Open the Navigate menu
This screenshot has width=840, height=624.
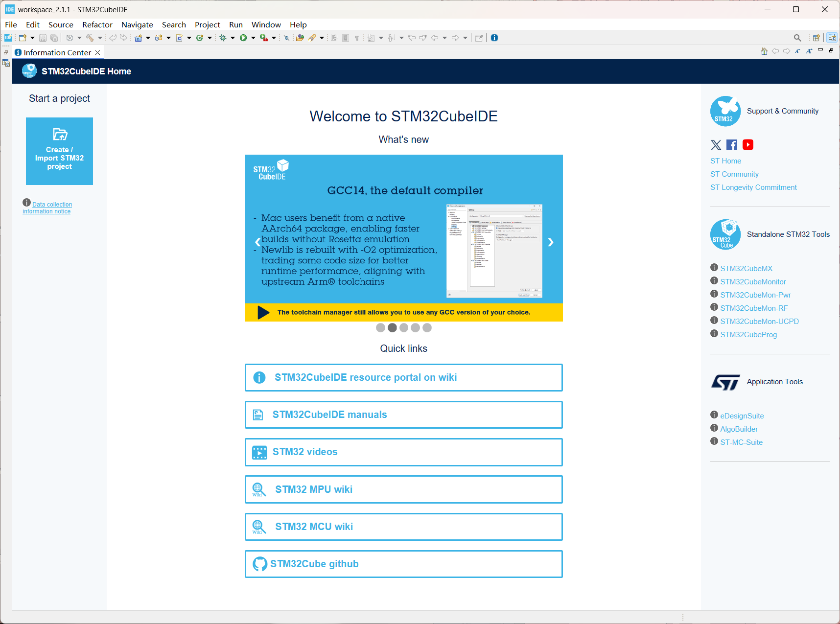(x=137, y=24)
